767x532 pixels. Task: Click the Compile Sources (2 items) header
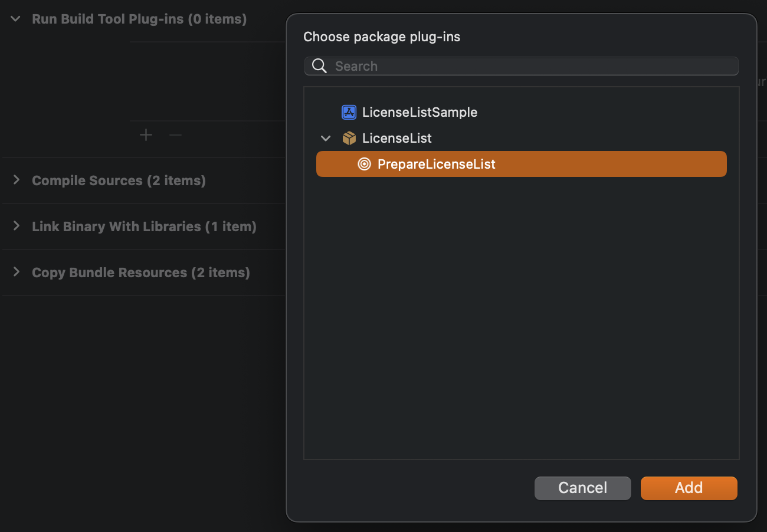(x=119, y=180)
